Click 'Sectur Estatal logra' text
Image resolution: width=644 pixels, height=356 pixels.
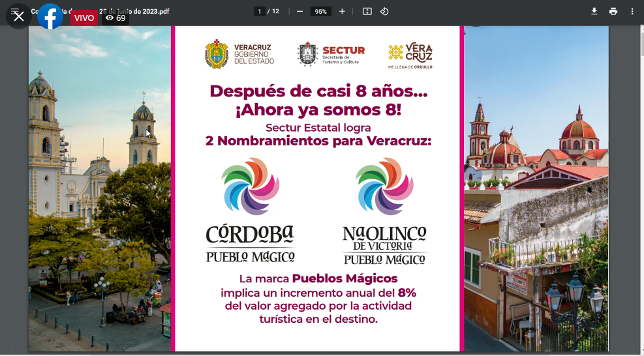318,128
